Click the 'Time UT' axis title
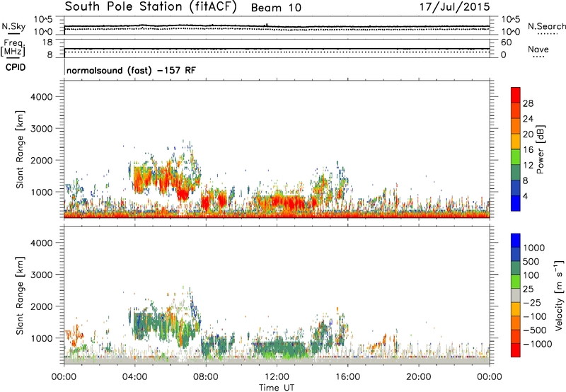This screenshot has height=392, width=566. pyautogui.click(x=277, y=388)
